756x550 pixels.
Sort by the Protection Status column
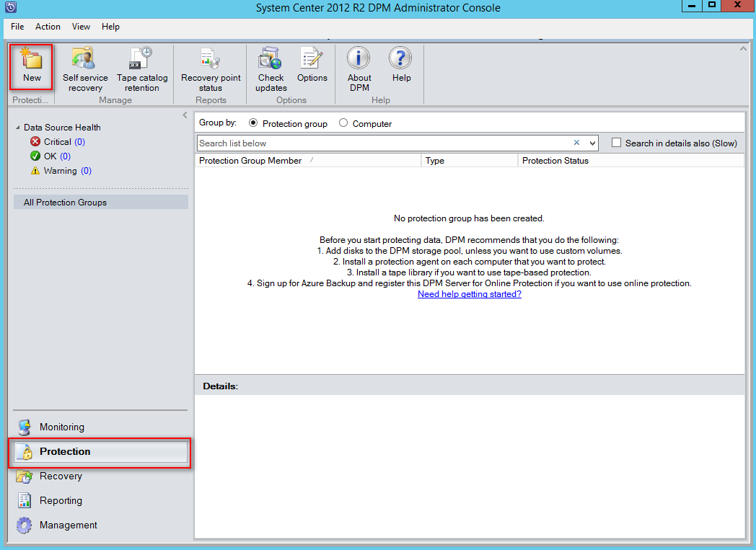click(x=630, y=160)
